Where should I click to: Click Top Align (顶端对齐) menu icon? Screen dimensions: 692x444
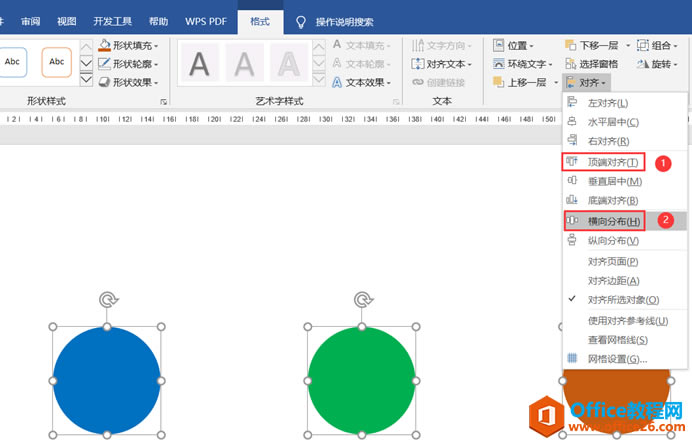pyautogui.click(x=572, y=162)
